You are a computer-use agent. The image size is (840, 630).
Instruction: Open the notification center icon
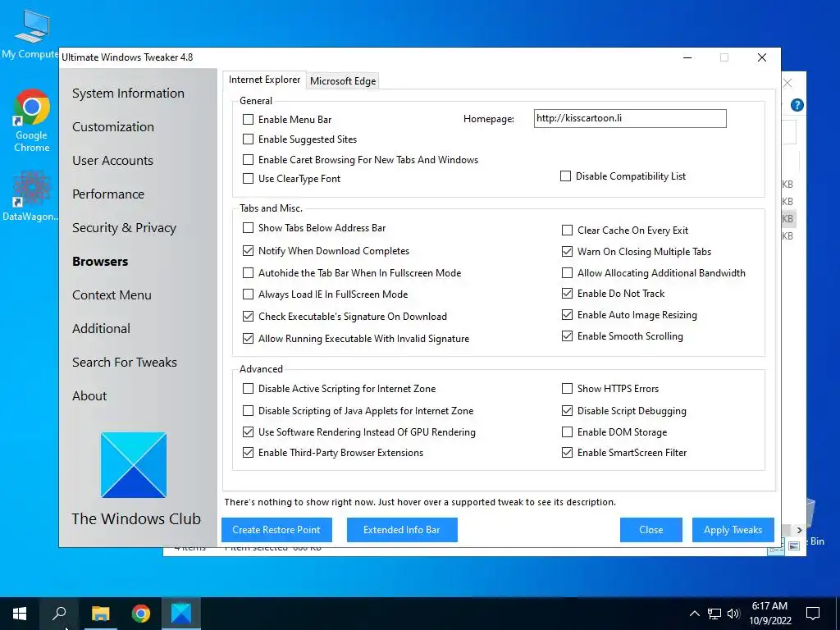click(813, 614)
